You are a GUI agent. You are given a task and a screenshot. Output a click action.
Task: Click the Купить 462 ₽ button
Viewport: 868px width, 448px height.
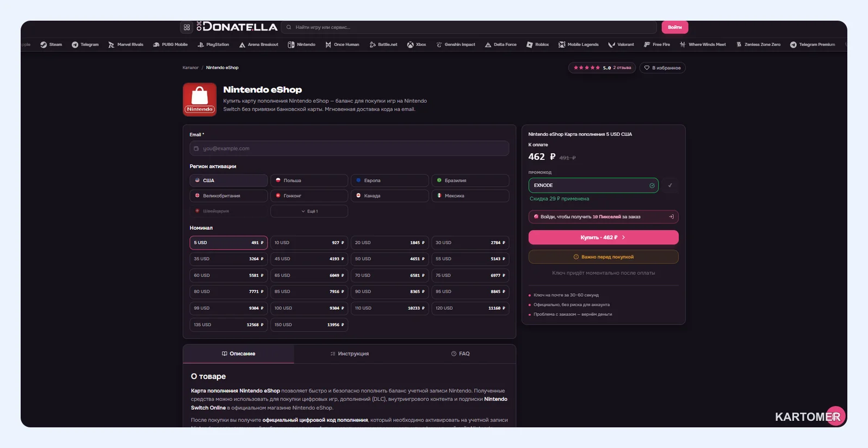coord(603,238)
